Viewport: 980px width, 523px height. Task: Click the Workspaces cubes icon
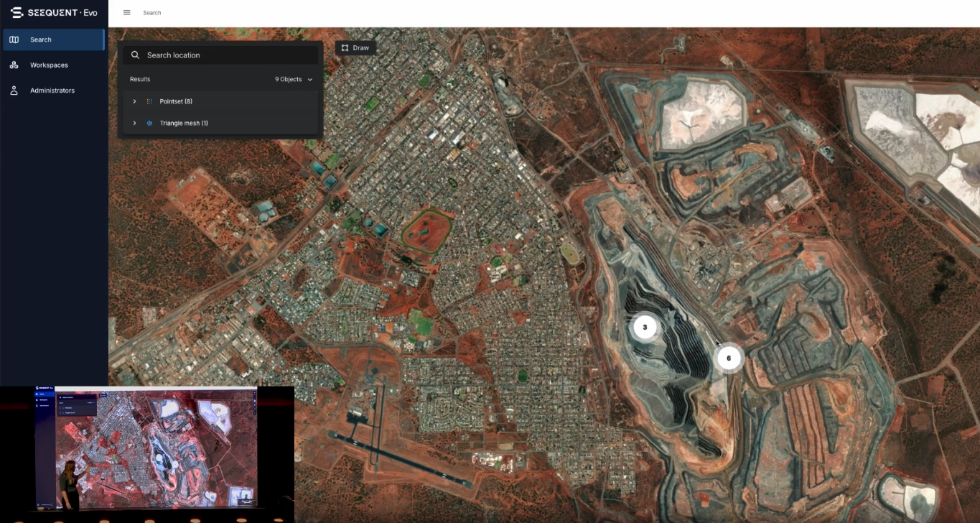tap(14, 65)
